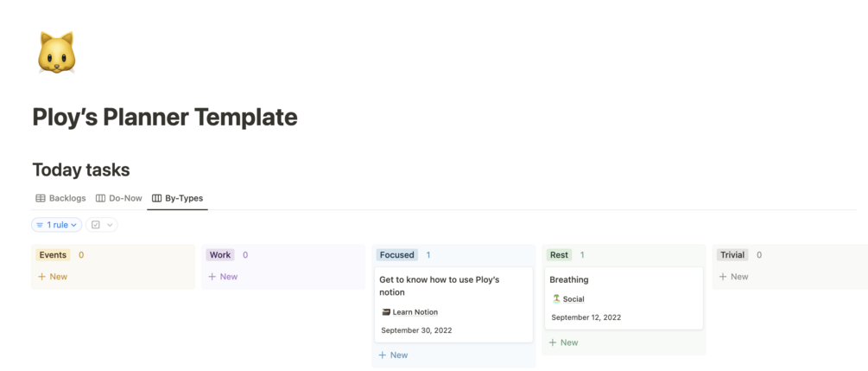Open the Get to know Ploy's notion card
The height and width of the screenshot is (371, 868).
[x=440, y=285]
